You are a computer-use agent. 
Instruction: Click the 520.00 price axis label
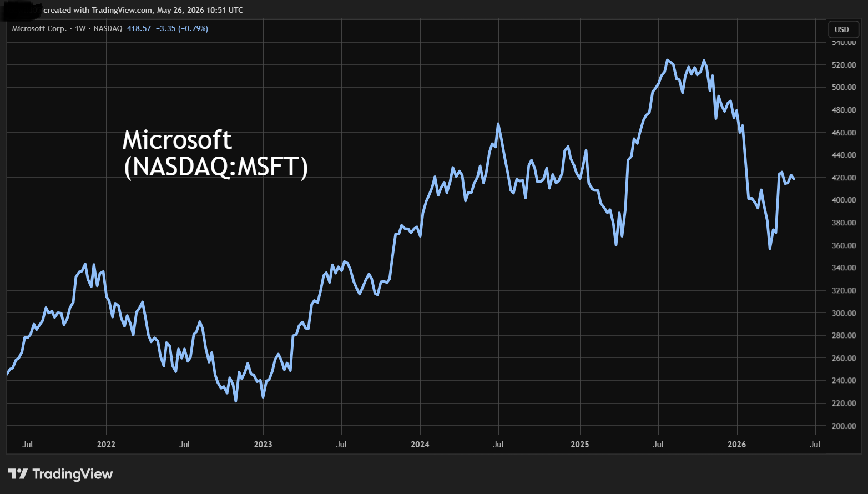(844, 65)
